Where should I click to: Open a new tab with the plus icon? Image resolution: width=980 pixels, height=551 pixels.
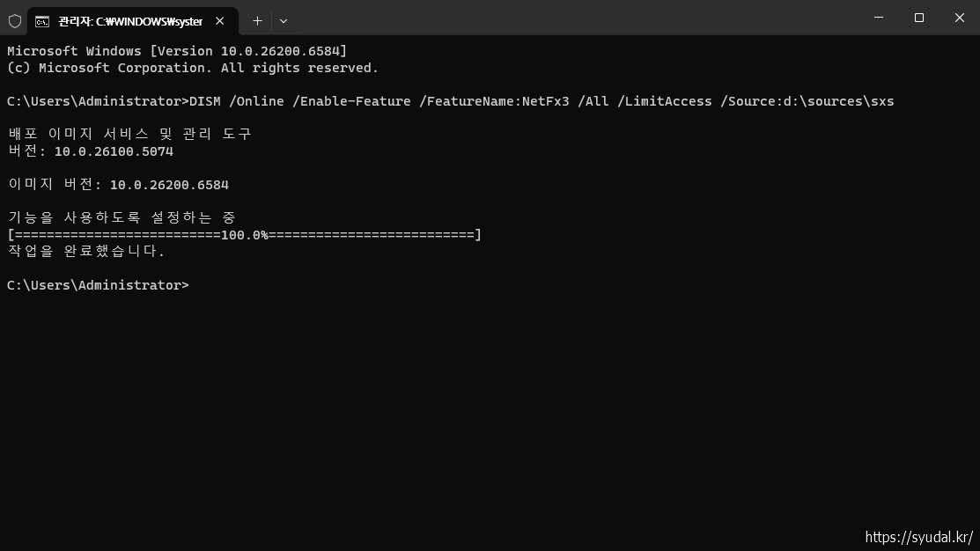coord(256,20)
